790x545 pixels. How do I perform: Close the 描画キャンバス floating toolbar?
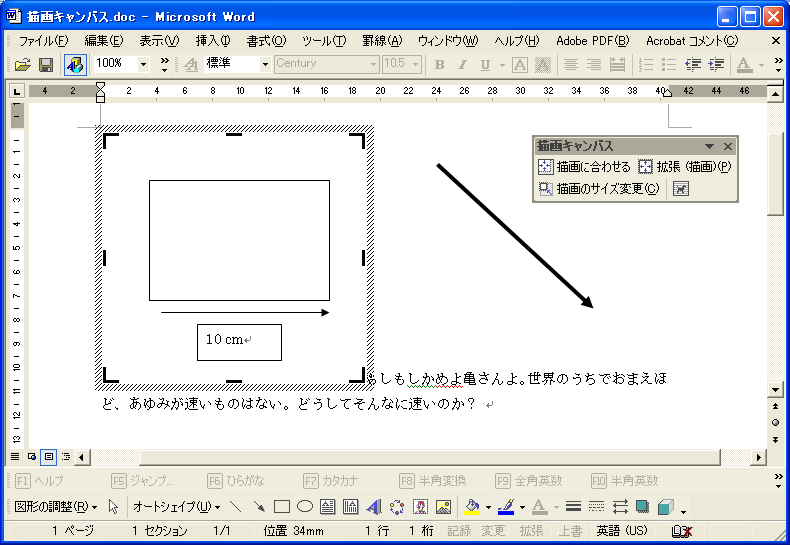[728, 147]
